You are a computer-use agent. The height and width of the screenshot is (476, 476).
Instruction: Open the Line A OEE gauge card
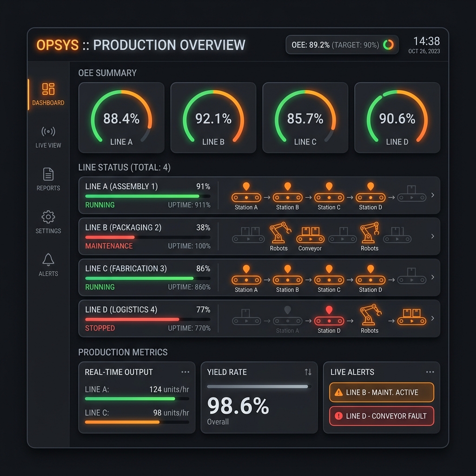121,118
